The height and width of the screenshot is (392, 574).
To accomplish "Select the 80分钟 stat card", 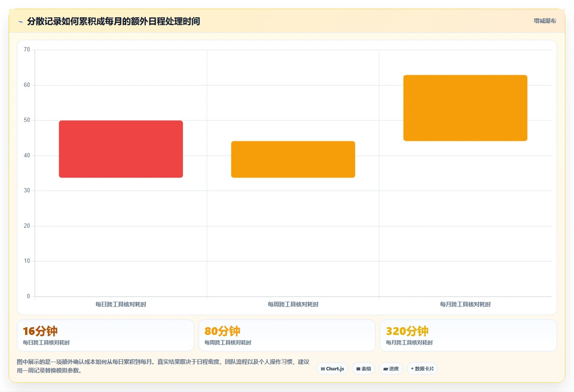I will click(287, 335).
